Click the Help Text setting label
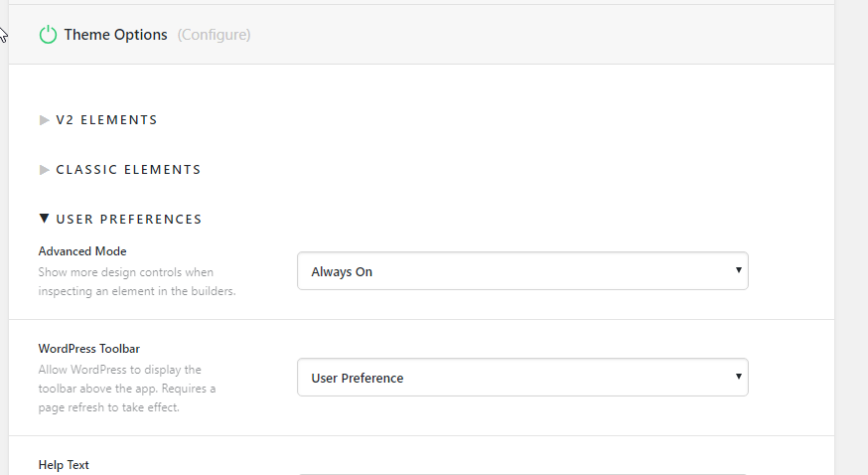 [64, 465]
